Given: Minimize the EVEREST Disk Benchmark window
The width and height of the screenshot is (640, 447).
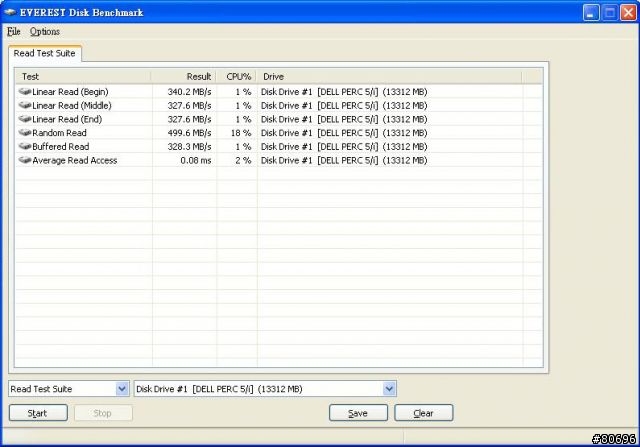Looking at the screenshot, I should coord(591,12).
